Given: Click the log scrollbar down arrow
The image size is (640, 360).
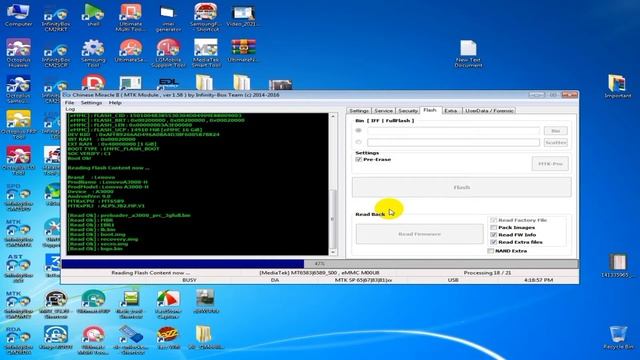Looking at the screenshot, I should tap(333, 252).
